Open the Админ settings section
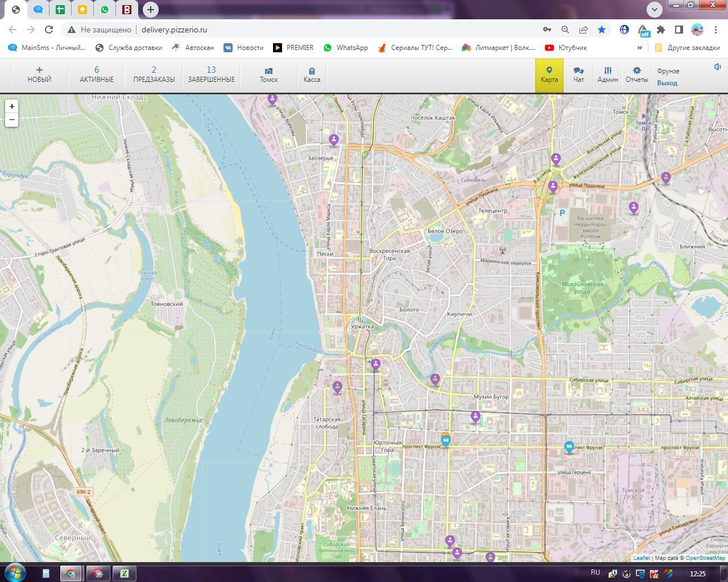Image resolution: width=728 pixels, height=582 pixels. point(607,74)
